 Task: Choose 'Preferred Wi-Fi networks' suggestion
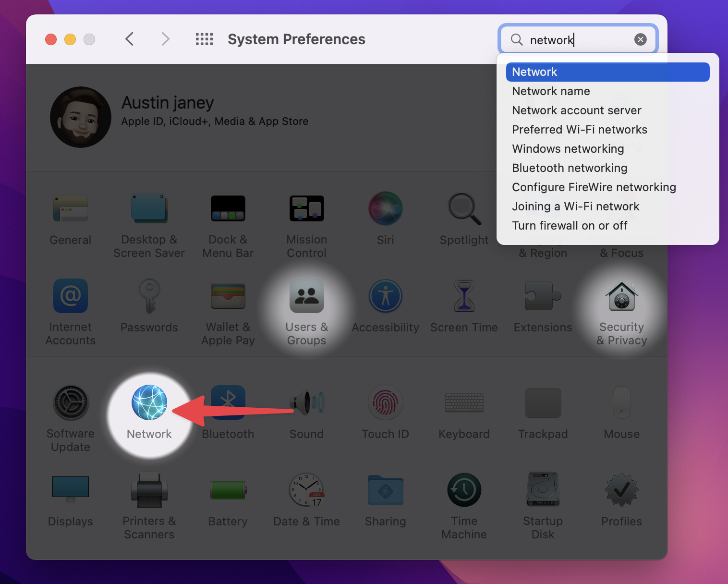point(579,130)
